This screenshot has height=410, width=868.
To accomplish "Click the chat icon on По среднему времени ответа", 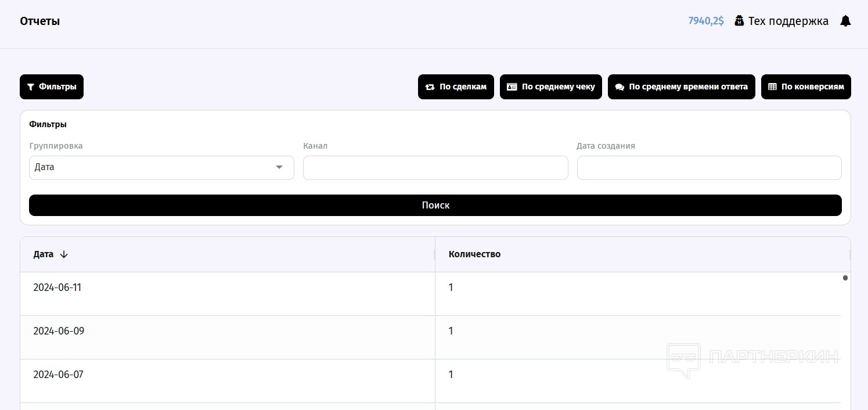I will [x=620, y=87].
